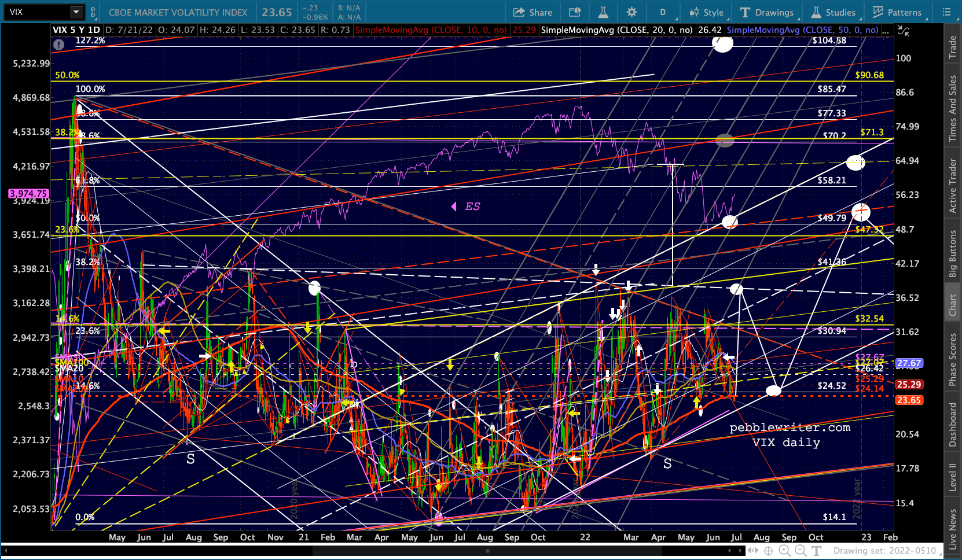Click the time axis expansion arrows icon
Viewport: 962px width, 560px height.
click(754, 551)
